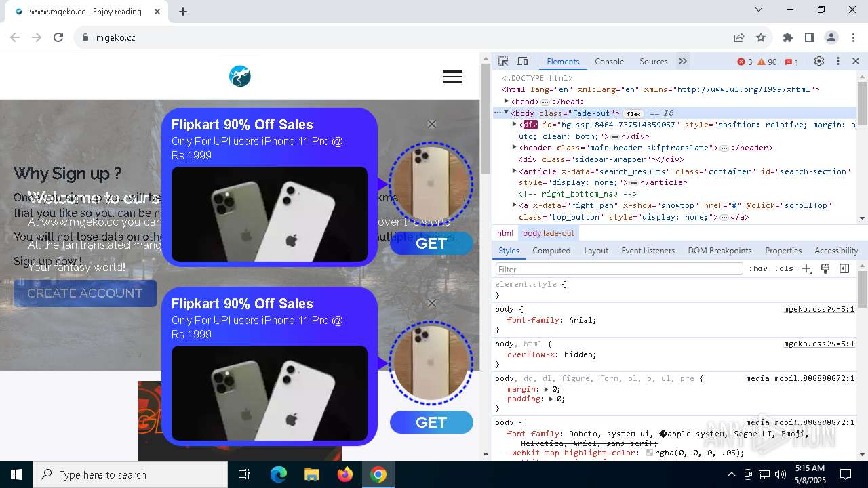Open the site hamburger menu
This screenshot has height=488, width=868.
click(453, 77)
